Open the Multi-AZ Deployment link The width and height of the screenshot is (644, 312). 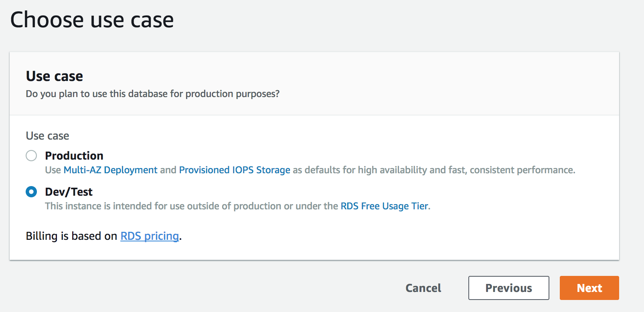coord(110,170)
